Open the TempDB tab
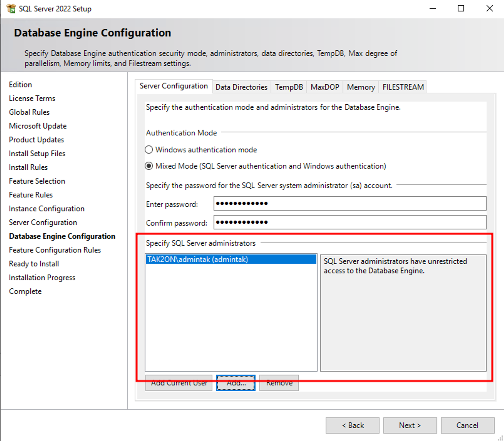504x441 pixels. click(289, 87)
